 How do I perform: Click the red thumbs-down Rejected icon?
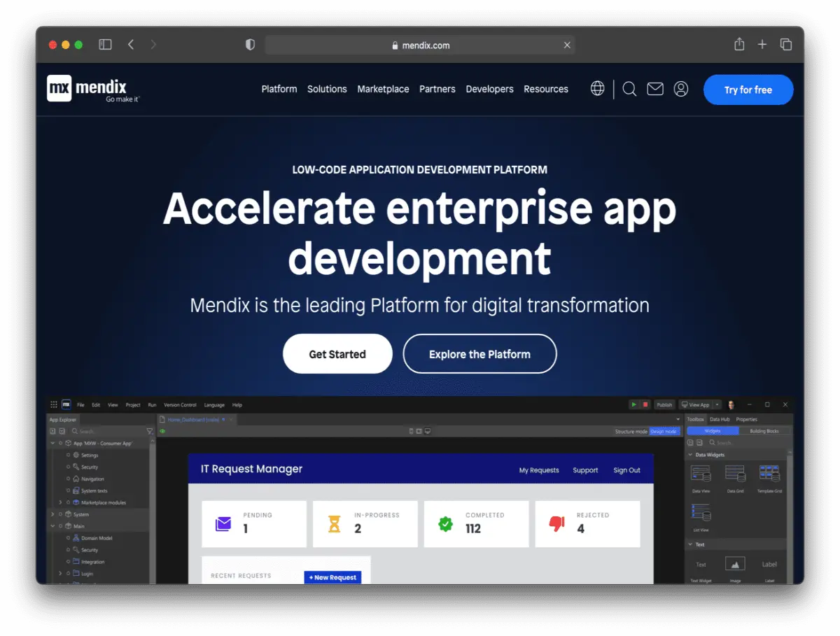click(x=557, y=523)
